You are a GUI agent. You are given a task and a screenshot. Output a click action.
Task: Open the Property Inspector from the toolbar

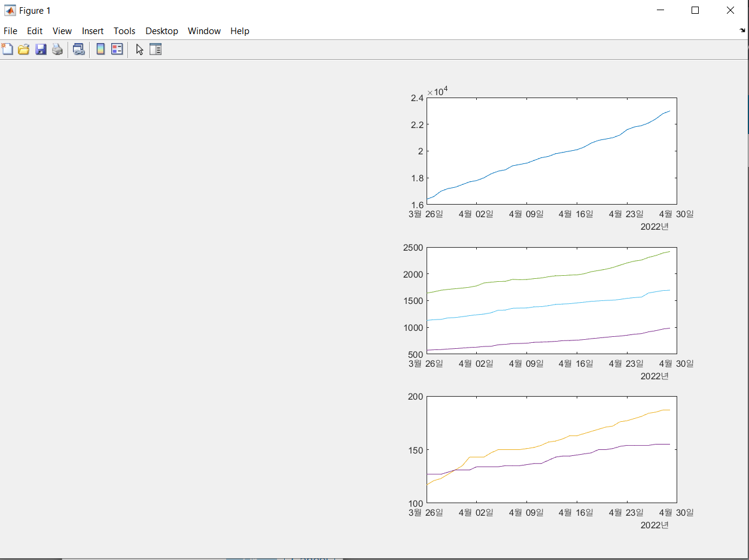tap(156, 50)
